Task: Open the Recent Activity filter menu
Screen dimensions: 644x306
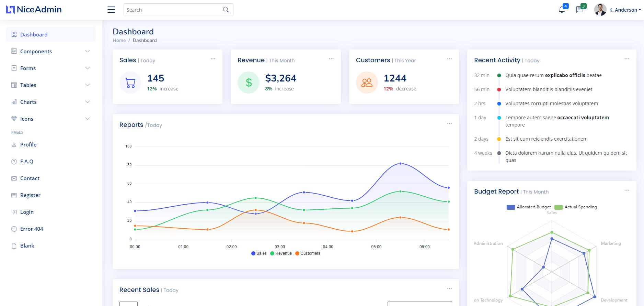Action: pos(627,59)
